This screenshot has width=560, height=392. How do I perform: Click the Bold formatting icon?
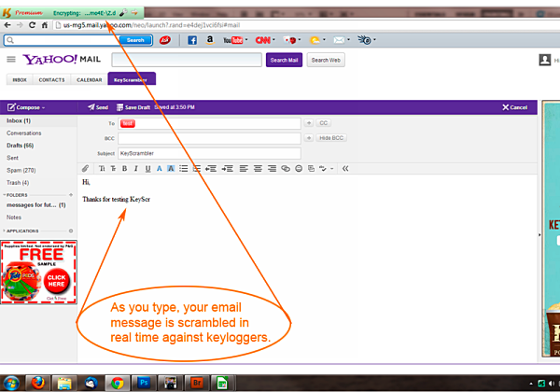[x=124, y=168]
